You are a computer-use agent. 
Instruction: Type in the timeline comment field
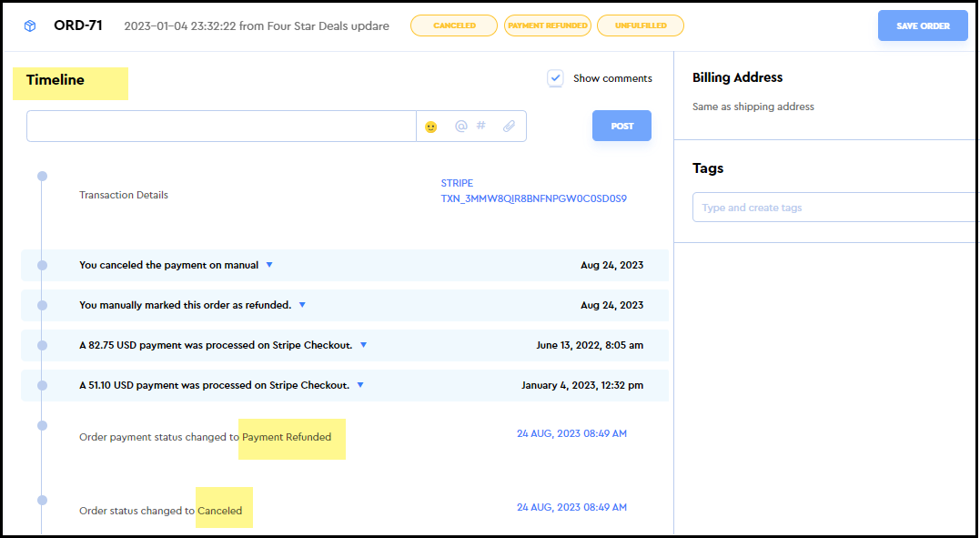click(221, 127)
